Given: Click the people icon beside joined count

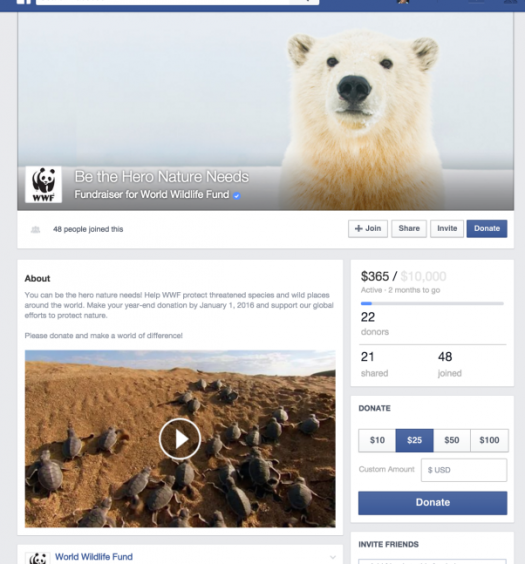Looking at the screenshot, I should click(x=35, y=229).
